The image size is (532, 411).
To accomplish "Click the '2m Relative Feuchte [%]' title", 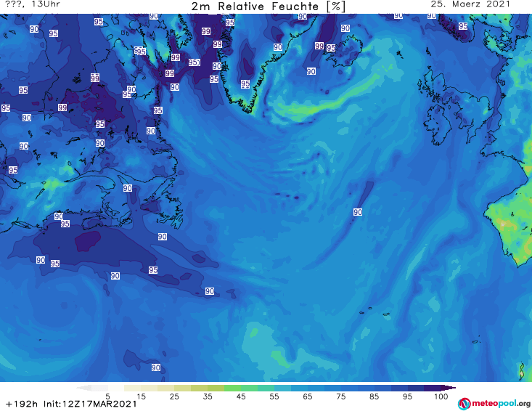I will (268, 6).
